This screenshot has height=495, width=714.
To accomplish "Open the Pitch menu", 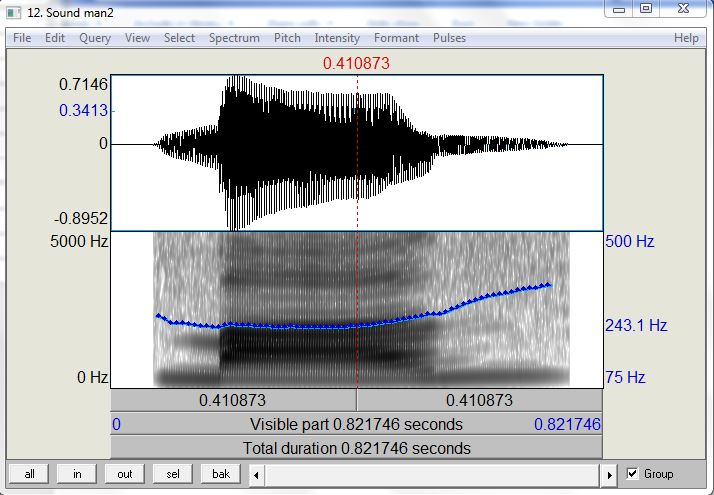I will (x=287, y=38).
